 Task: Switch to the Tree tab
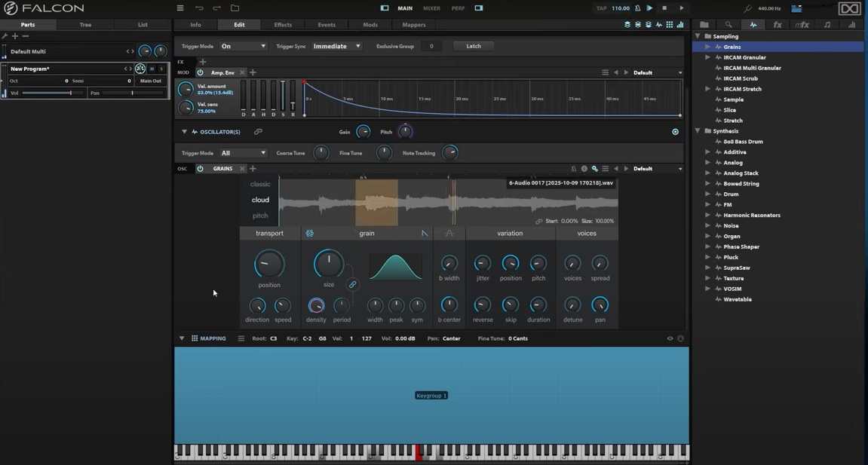85,25
